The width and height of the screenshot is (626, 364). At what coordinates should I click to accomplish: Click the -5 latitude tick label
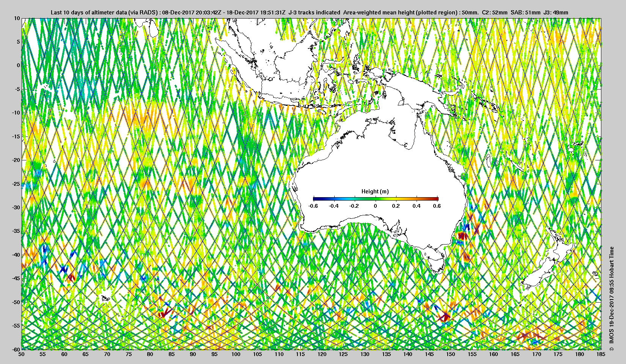(x=17, y=89)
